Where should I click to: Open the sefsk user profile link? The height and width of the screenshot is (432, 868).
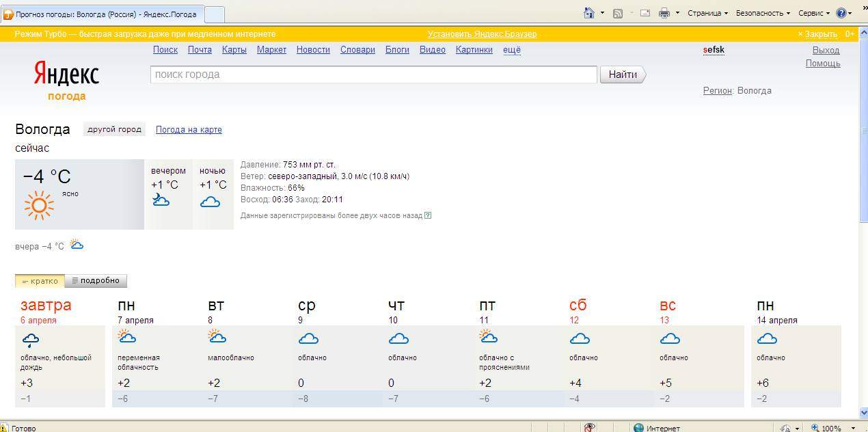[x=714, y=50]
